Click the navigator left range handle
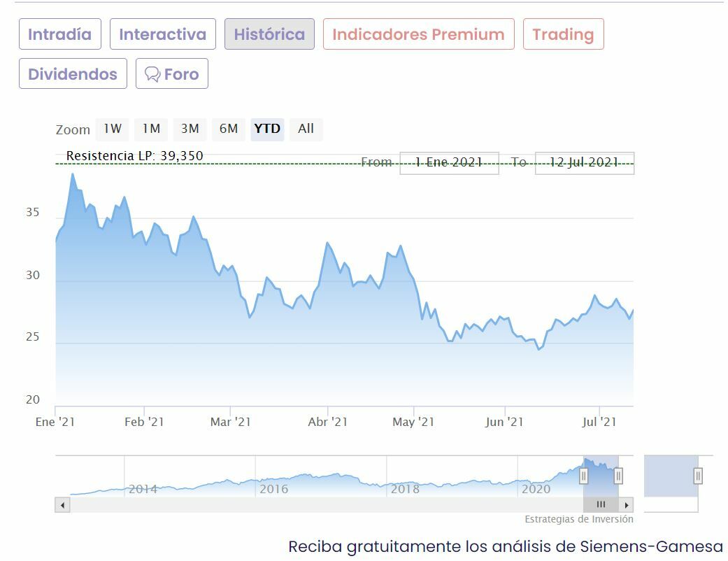The height and width of the screenshot is (561, 728). (x=583, y=476)
